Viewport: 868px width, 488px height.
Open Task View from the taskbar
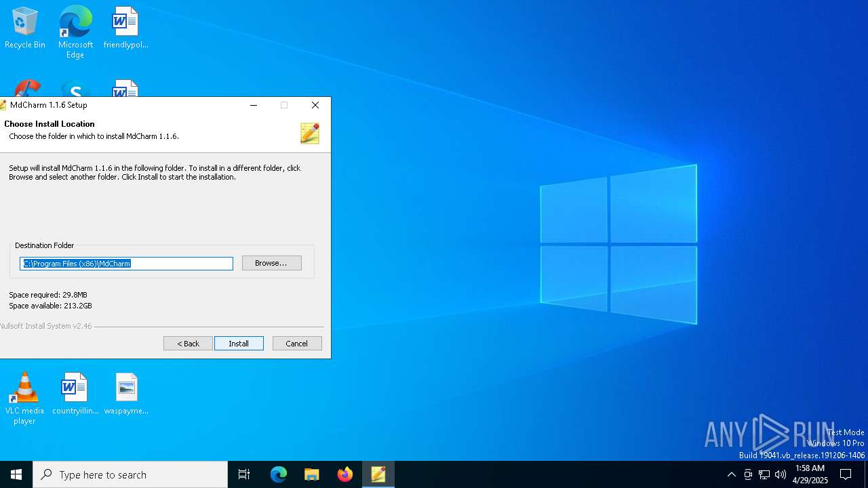[x=244, y=474]
